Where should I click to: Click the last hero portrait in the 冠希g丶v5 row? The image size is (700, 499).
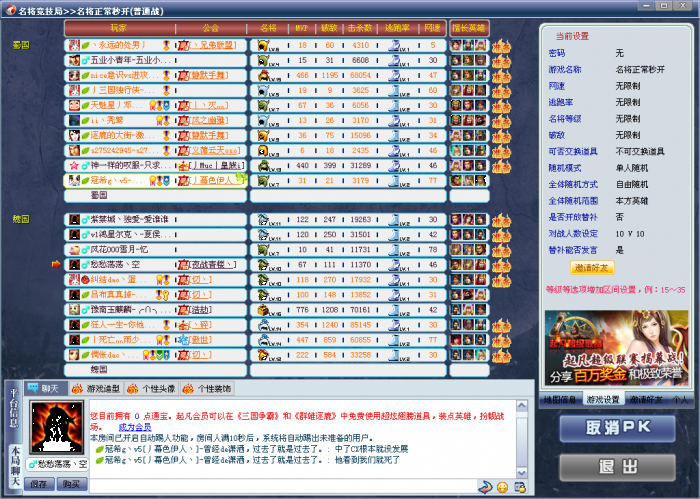(480, 180)
